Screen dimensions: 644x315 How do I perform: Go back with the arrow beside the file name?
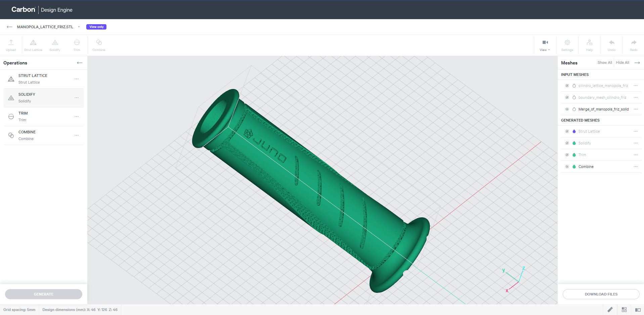pyautogui.click(x=9, y=27)
